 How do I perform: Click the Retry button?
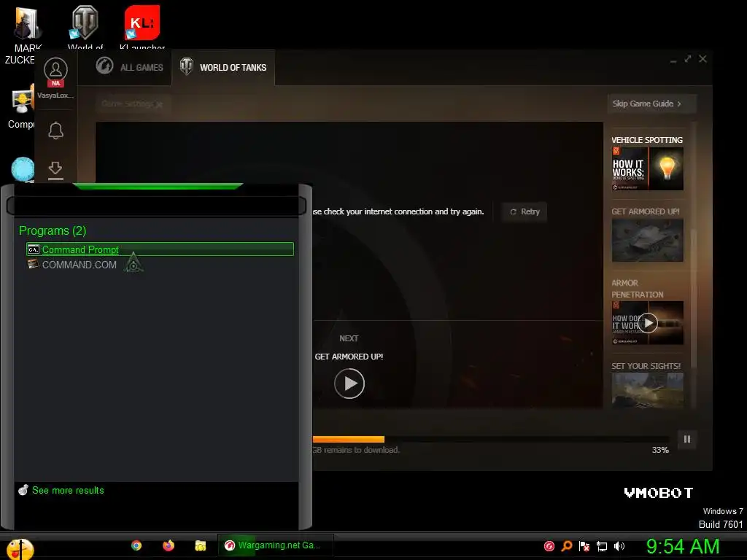coord(525,212)
